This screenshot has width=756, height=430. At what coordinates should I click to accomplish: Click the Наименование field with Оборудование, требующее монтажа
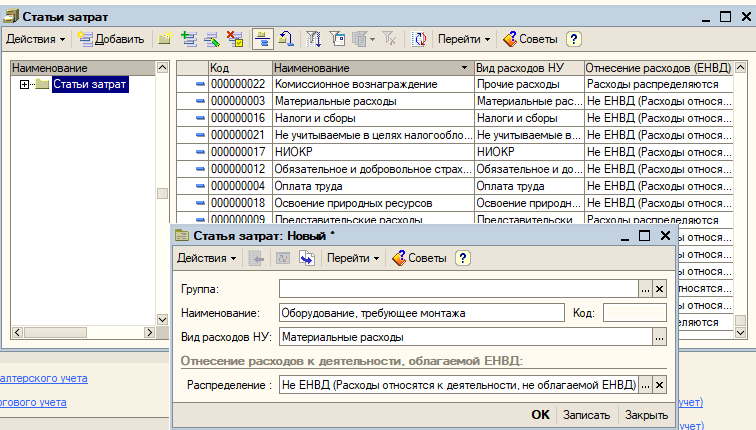422,313
